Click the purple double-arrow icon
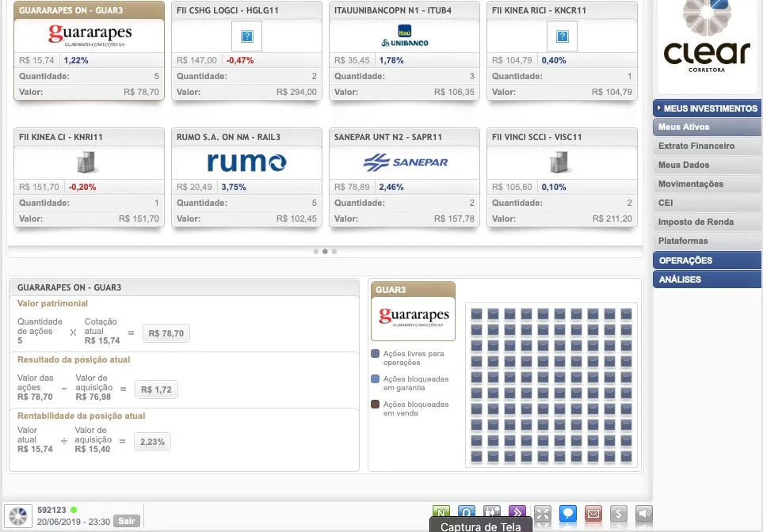 pos(517,513)
